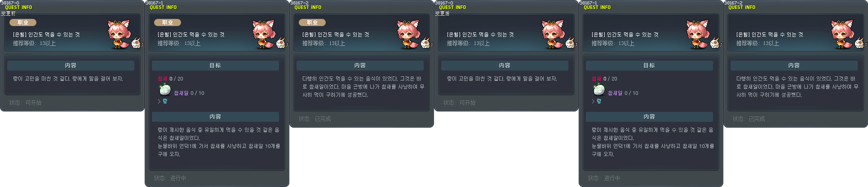This screenshot has height=187, width=868.
Task: Click the sparrow egg item icon in the left 38167-1 panel
Action: 165,90
